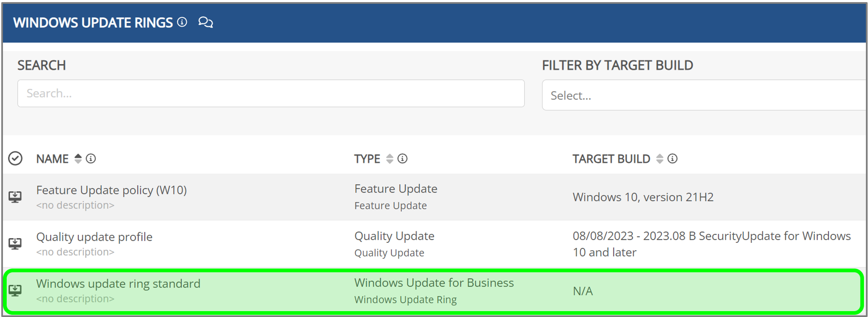Click the device icon for Quality update profile
The image size is (868, 317).
click(x=15, y=244)
